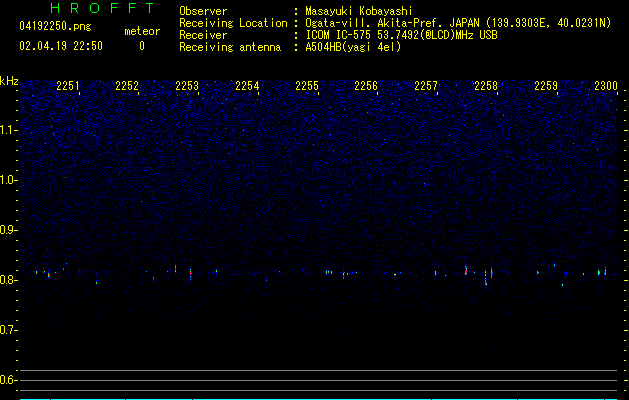Click the HROFFT title text
The width and height of the screenshot is (629, 400).
pos(103,8)
